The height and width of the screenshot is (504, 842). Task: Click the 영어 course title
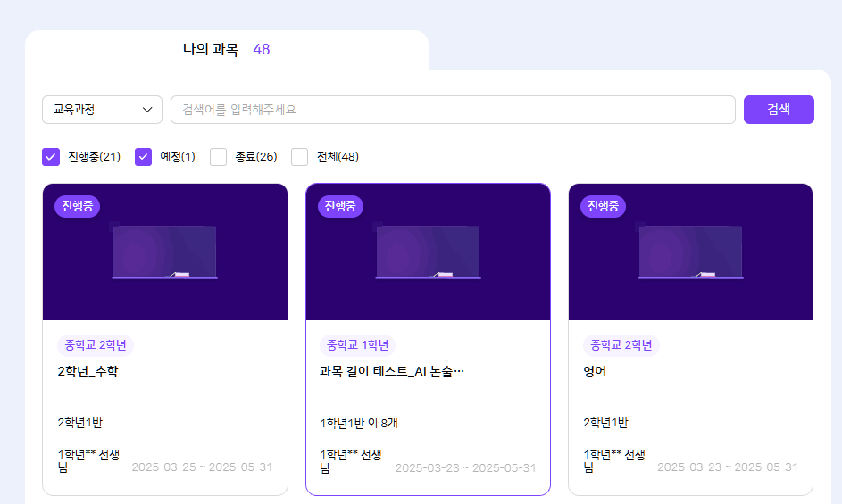[595, 372]
